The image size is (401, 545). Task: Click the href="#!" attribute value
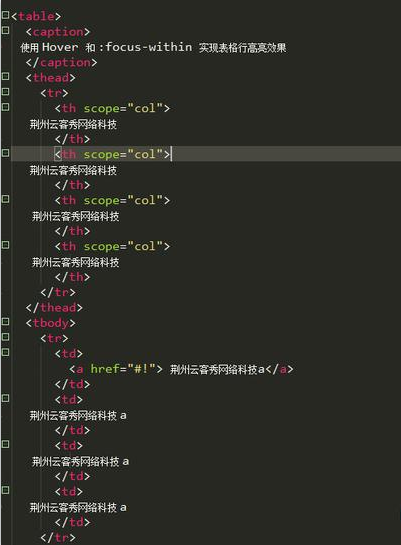pos(141,368)
